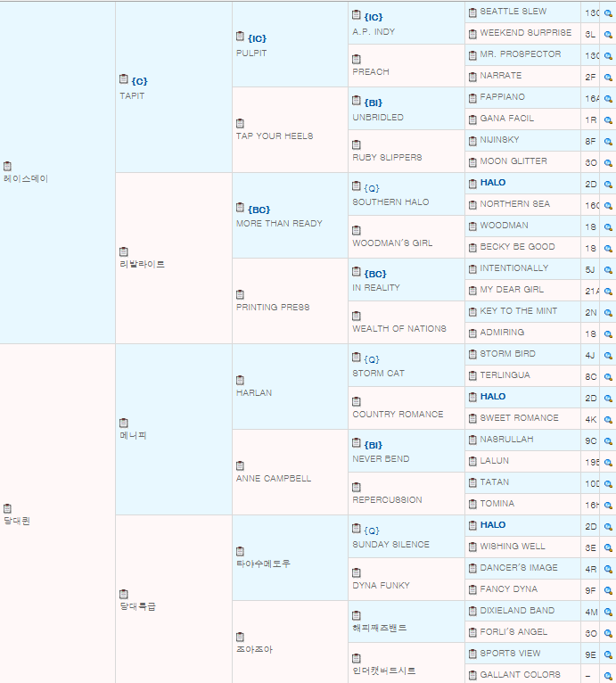Select the SWEET ROMANCE name
This screenshot has width=616, height=683.
point(520,417)
